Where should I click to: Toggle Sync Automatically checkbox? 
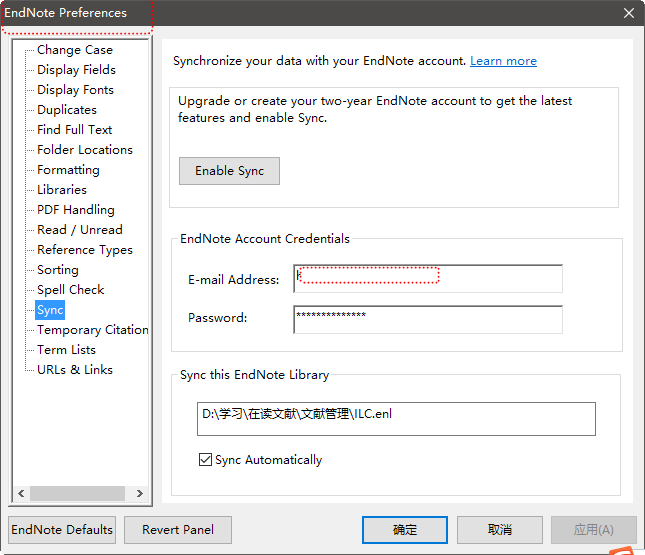(205, 460)
